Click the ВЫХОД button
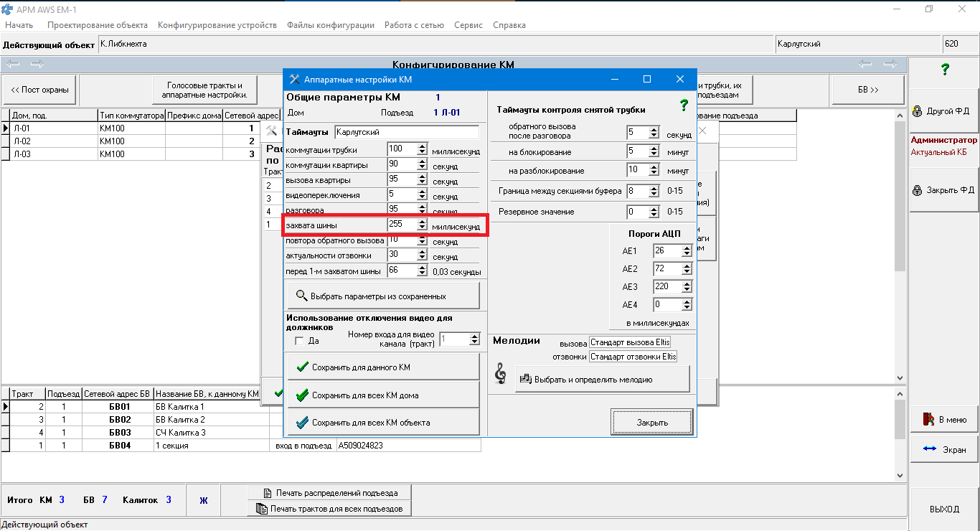Screen dimensions: 980x531 (x=944, y=509)
